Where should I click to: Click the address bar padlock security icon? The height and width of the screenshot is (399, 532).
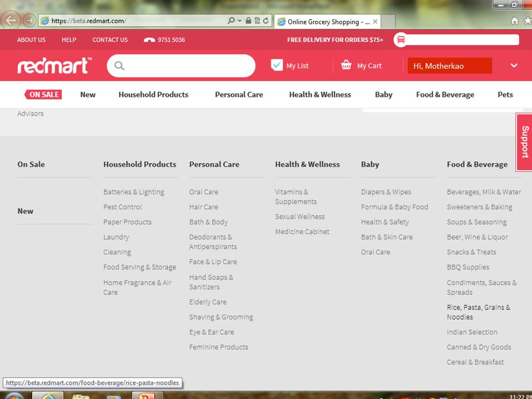248,21
